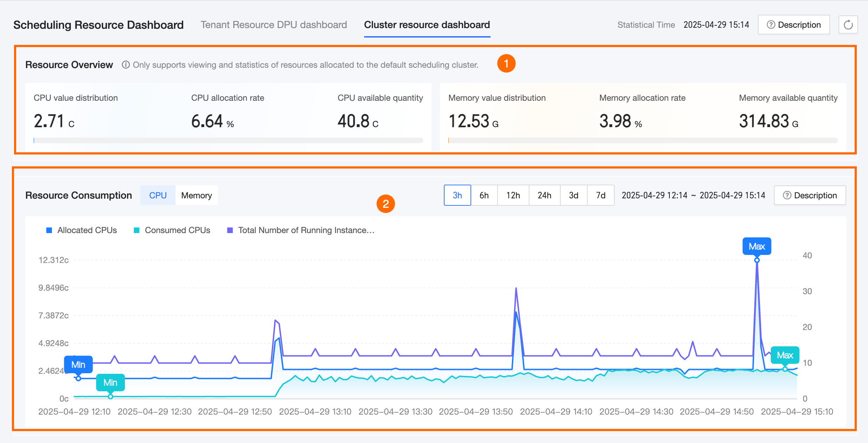Choose the 6h time range
Viewport: 868px width, 443px height.
point(484,195)
